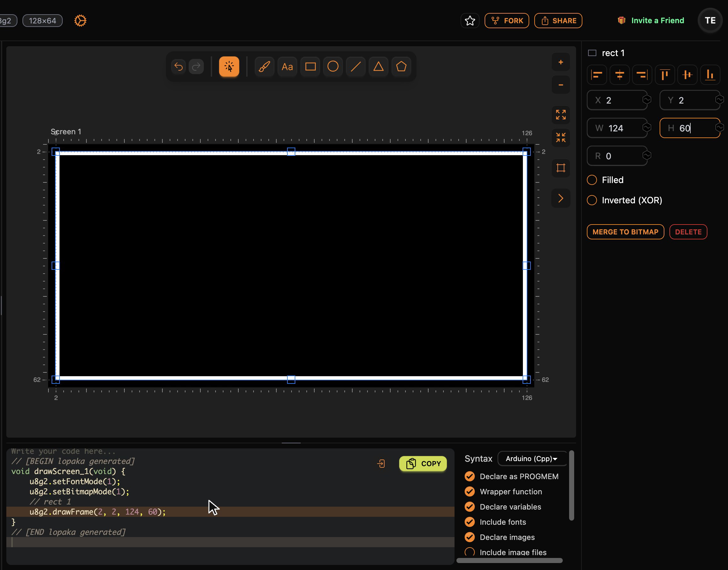Image resolution: width=728 pixels, height=570 pixels.
Task: Click the COPY code button
Action: pyautogui.click(x=423, y=464)
